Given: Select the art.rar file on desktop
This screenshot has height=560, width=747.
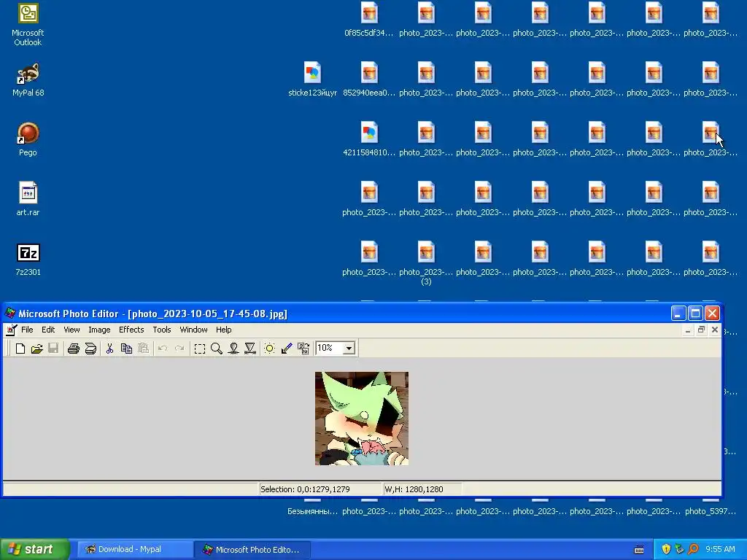Looking at the screenshot, I should [x=28, y=200].
